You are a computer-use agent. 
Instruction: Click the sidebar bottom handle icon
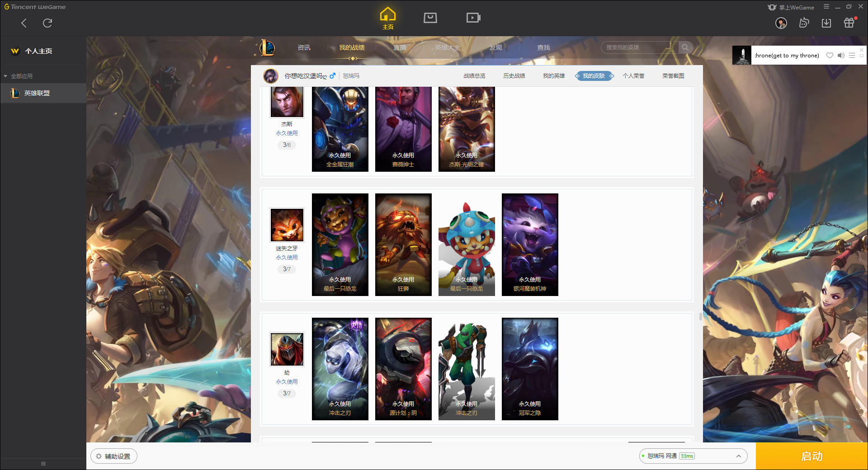[x=43, y=464]
